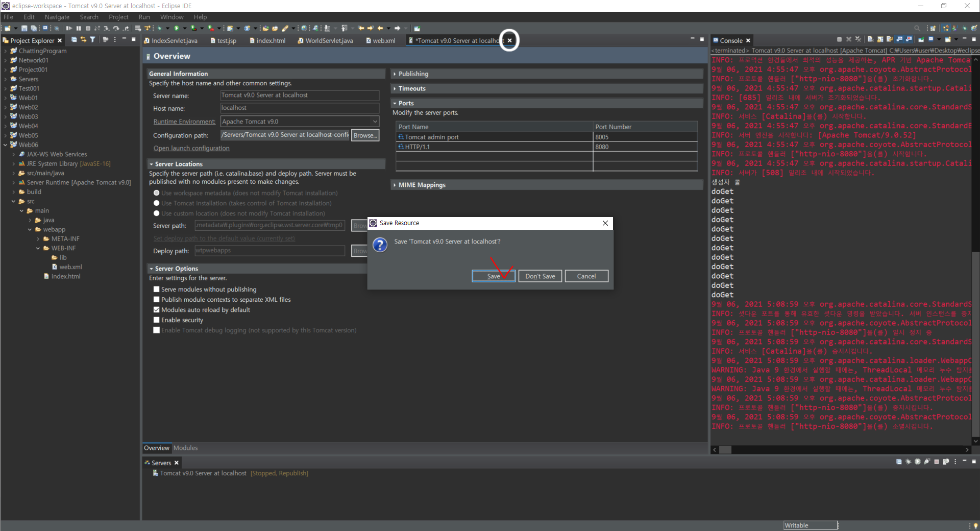Click the Open Web Browser globe icon

pos(304,28)
